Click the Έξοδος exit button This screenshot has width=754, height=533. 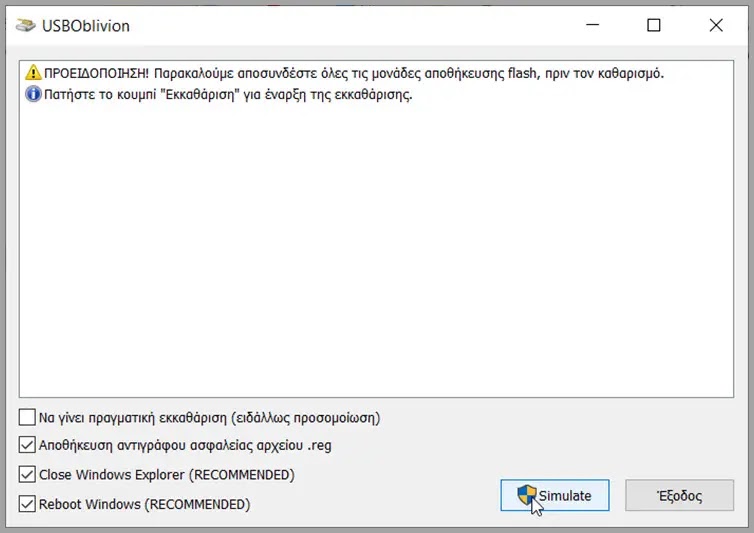click(x=679, y=495)
